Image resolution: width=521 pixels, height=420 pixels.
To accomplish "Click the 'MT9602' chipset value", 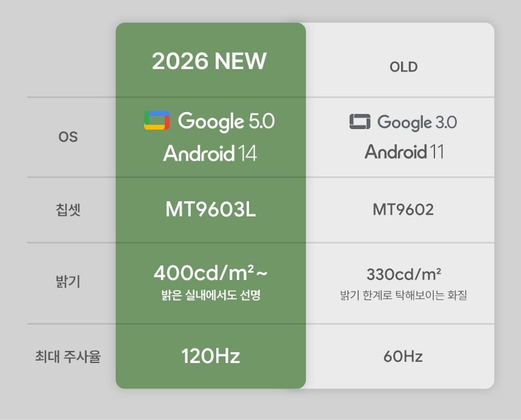I will pyautogui.click(x=403, y=210).
